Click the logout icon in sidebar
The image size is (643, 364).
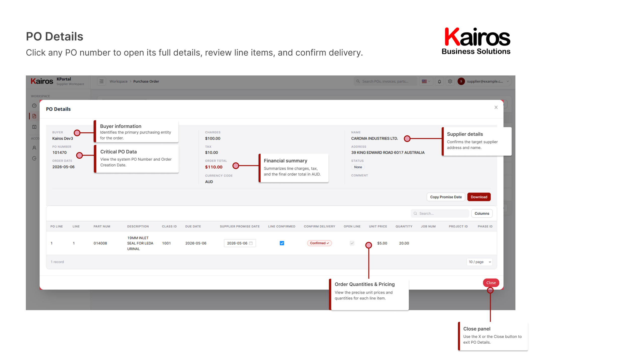pyautogui.click(x=34, y=159)
